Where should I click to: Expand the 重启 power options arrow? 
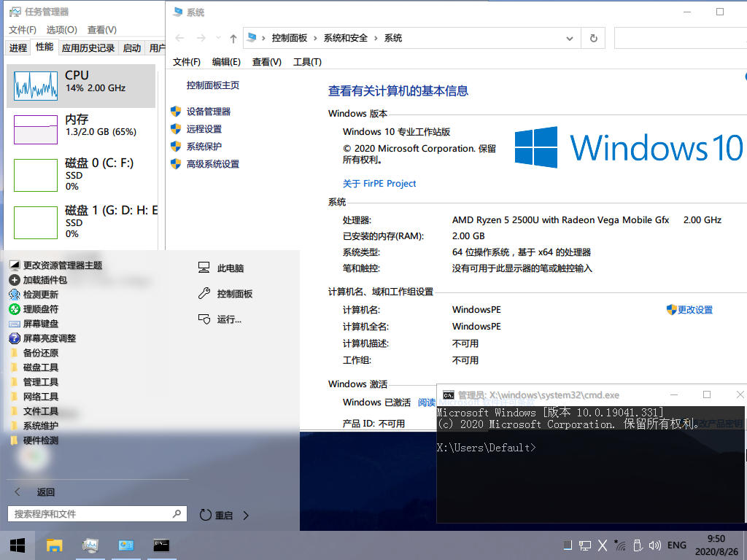(x=246, y=515)
